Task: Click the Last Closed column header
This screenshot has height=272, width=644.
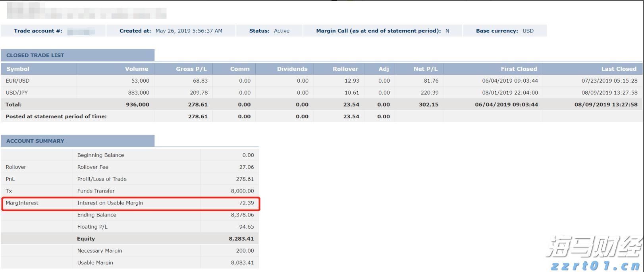Action: 619,69
